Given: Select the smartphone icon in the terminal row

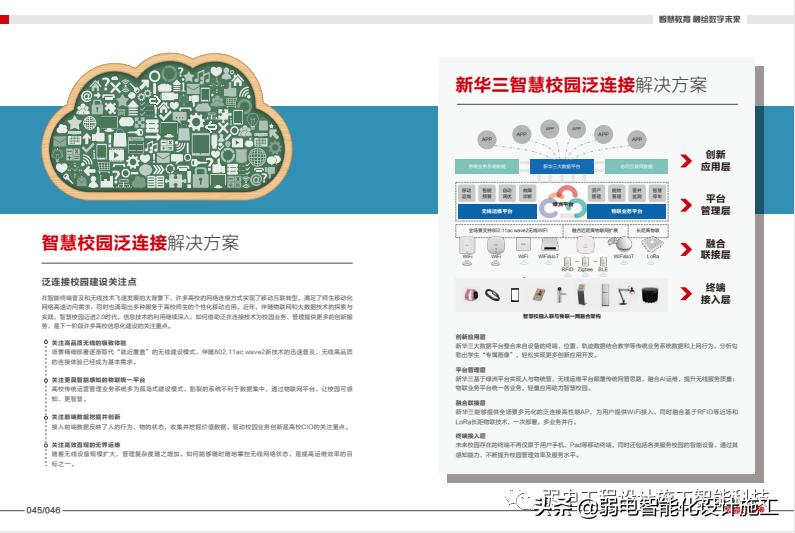Looking at the screenshot, I should pyautogui.click(x=515, y=294).
